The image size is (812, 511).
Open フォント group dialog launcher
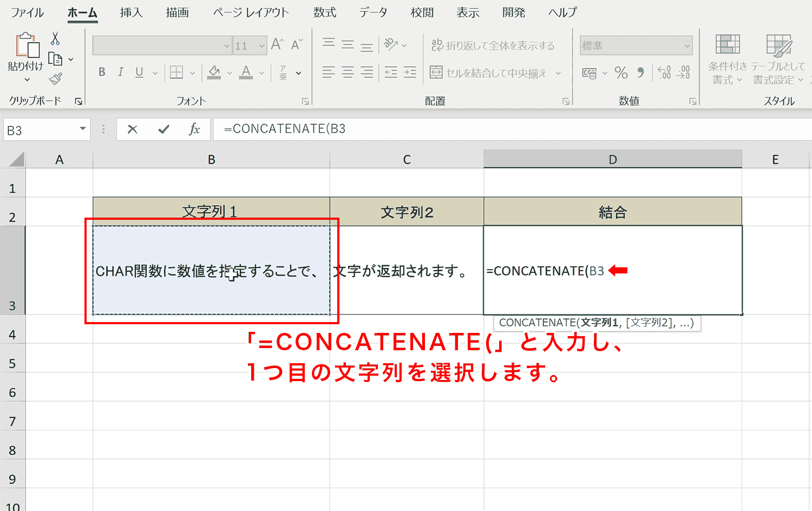coord(305,101)
